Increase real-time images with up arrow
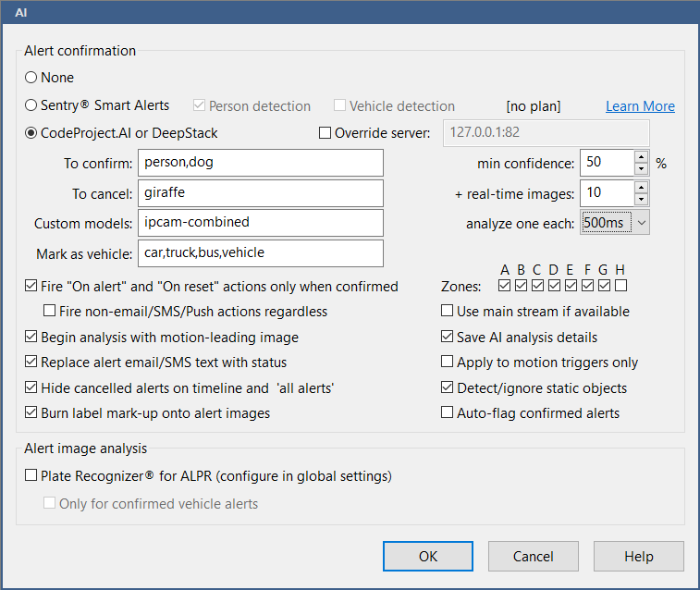Image resolution: width=700 pixels, height=590 pixels. coord(641,188)
